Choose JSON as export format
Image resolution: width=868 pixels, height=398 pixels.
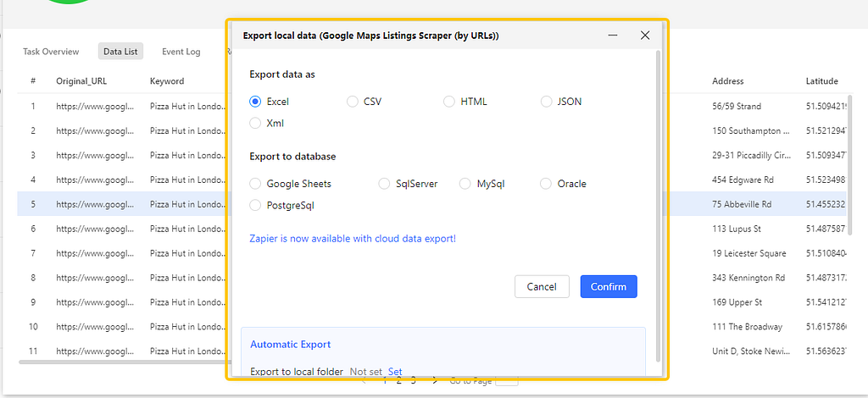point(547,102)
